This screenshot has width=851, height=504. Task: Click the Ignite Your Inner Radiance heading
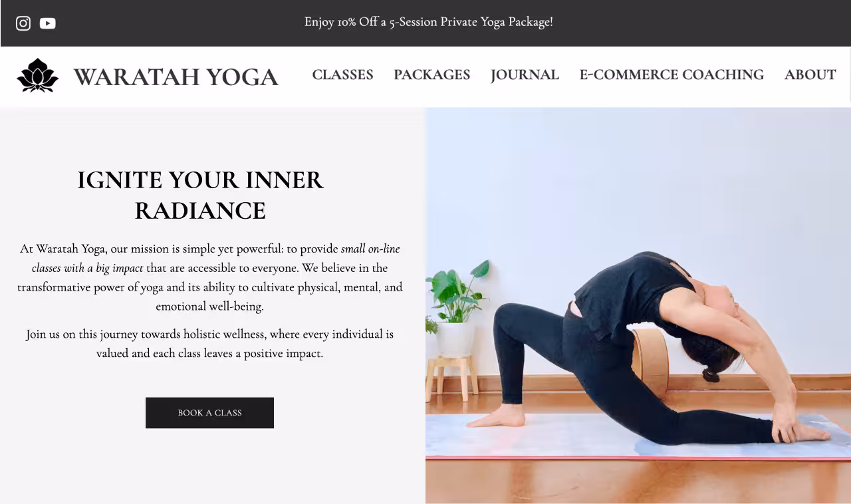(x=200, y=195)
